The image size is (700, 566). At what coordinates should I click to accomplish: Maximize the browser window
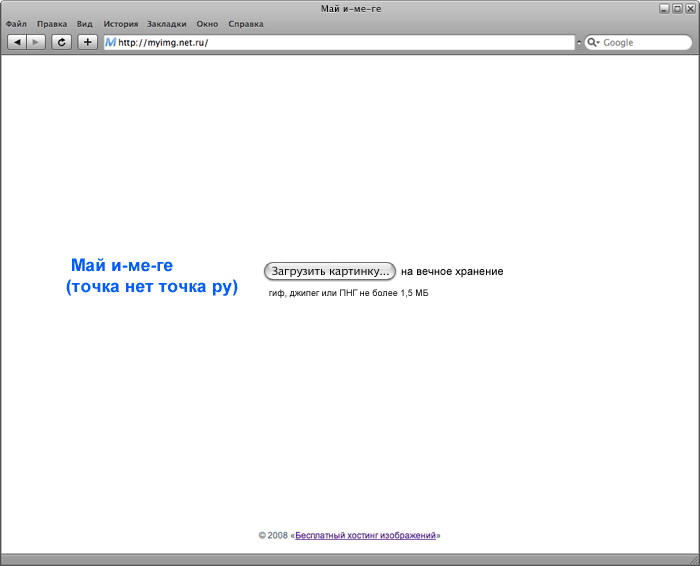point(677,8)
